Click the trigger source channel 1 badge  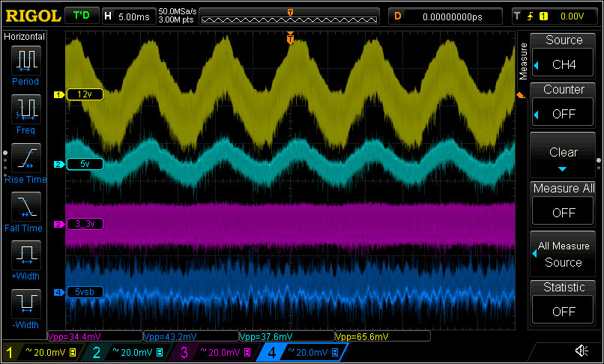pos(543,16)
